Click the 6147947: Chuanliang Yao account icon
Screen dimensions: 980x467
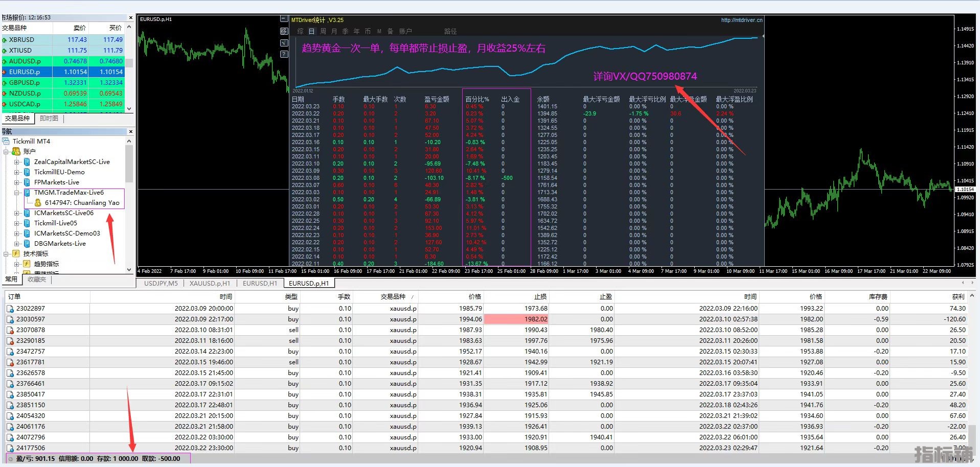click(38, 202)
